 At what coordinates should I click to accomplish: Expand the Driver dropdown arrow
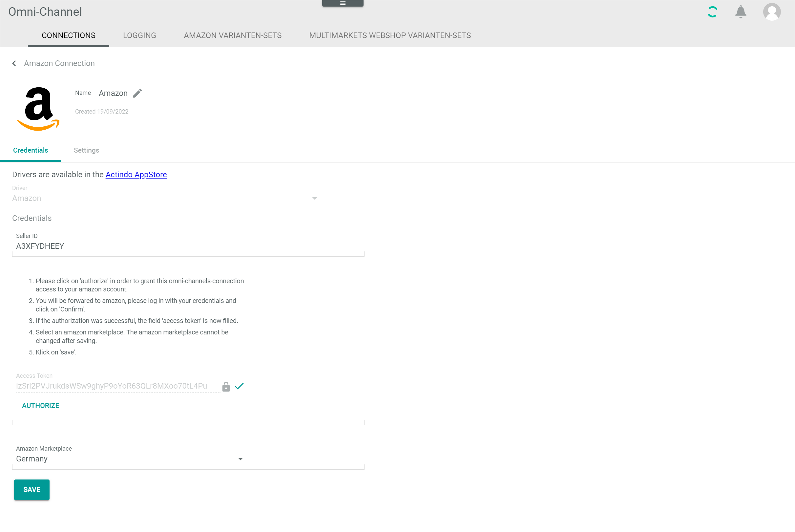click(x=314, y=199)
